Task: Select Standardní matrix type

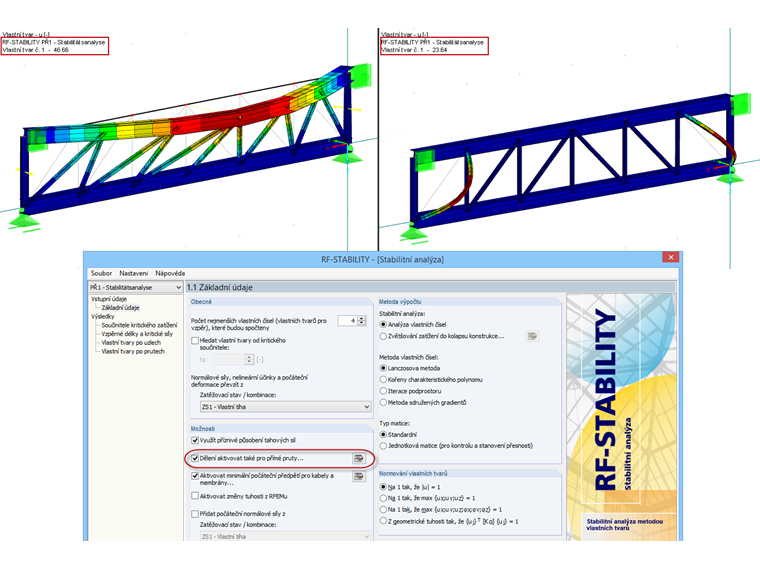Action: pyautogui.click(x=383, y=435)
